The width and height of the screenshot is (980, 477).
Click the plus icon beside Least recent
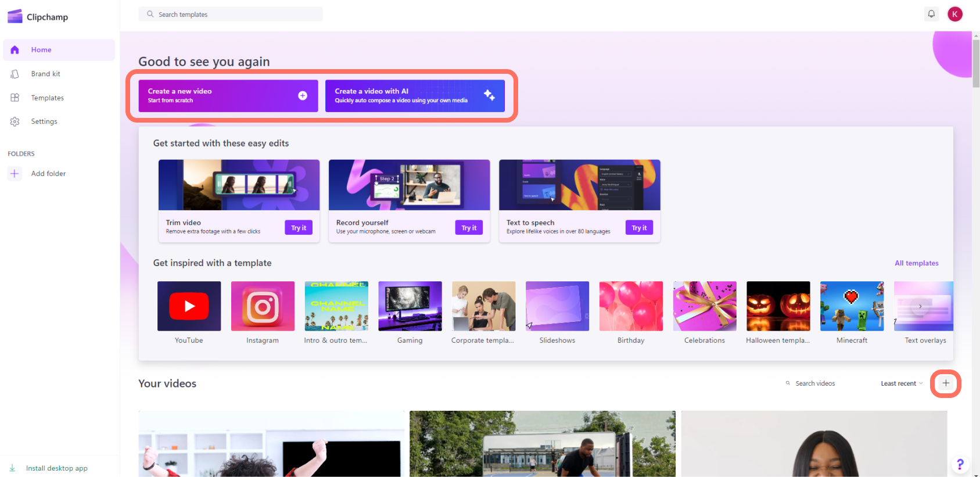(946, 383)
